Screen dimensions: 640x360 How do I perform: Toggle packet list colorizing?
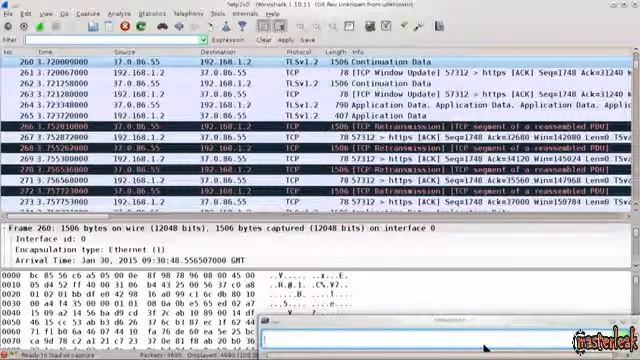point(264,27)
